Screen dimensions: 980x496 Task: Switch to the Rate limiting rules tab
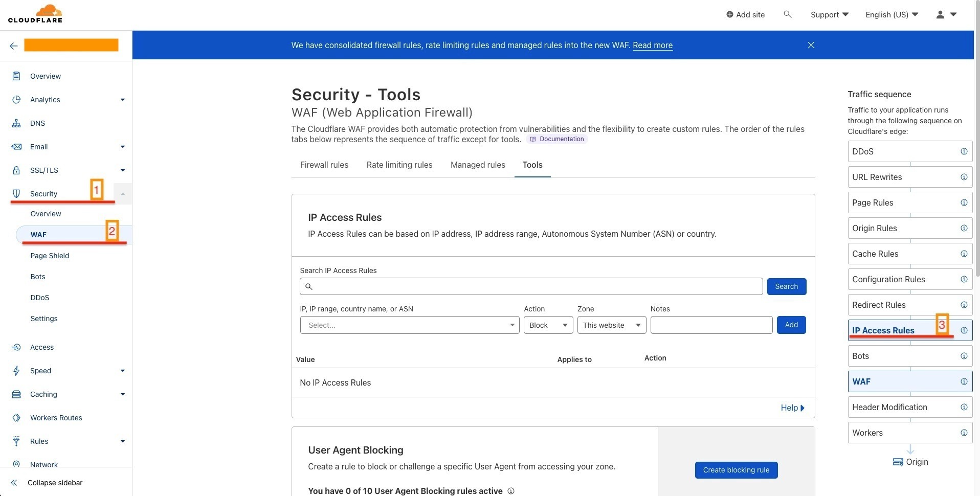pyautogui.click(x=399, y=165)
